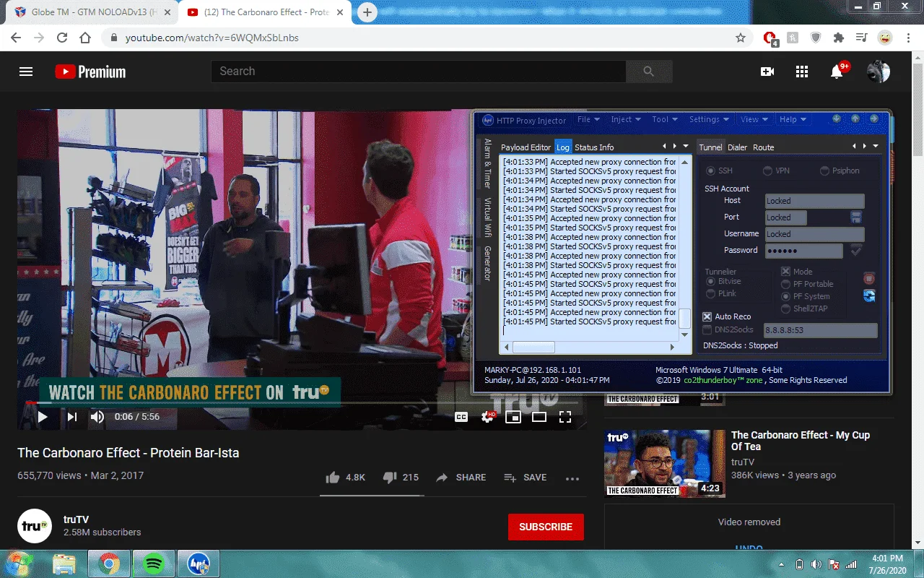The width and height of the screenshot is (924, 578).
Task: Open the Inject menu dropdown
Action: click(x=625, y=120)
